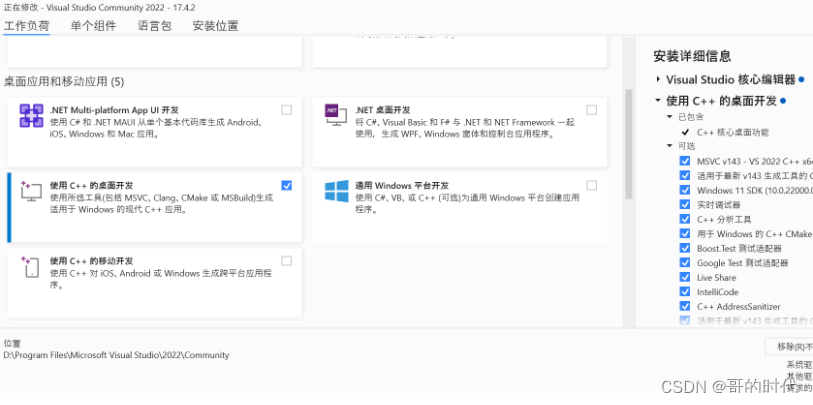
Task: Select the 使用 C++ 的桌面开发 workload card title
Action: click(x=92, y=185)
